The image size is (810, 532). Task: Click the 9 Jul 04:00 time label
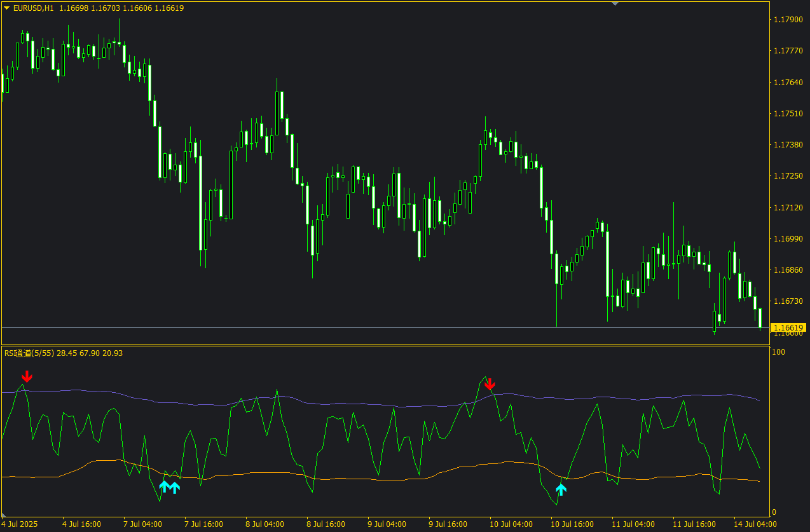tap(387, 524)
